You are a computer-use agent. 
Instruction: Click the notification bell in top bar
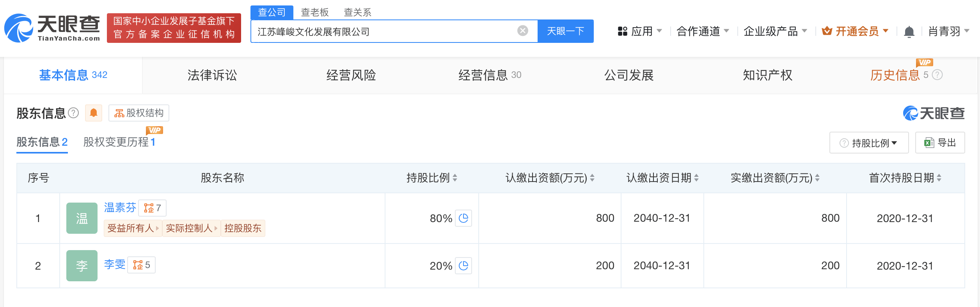tap(909, 32)
